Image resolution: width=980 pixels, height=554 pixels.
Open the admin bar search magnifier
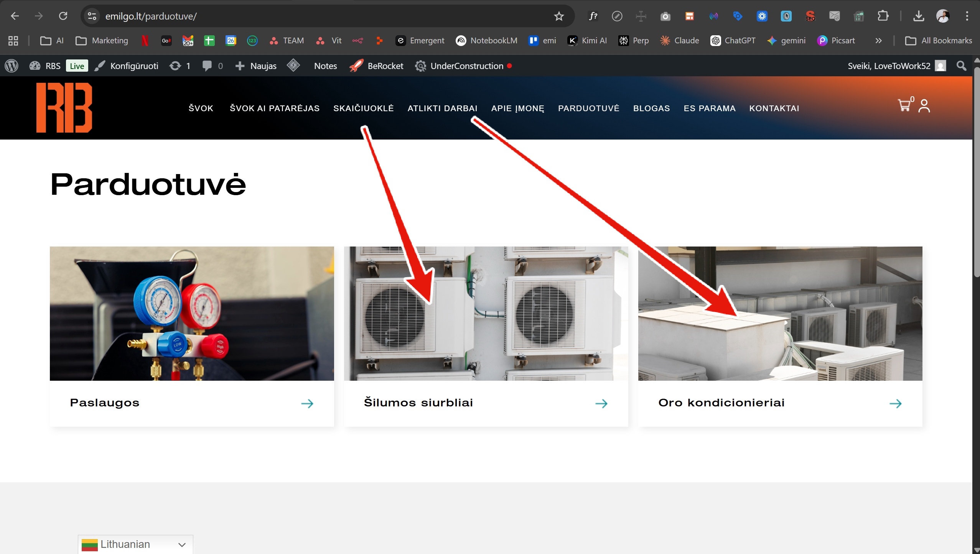point(961,66)
